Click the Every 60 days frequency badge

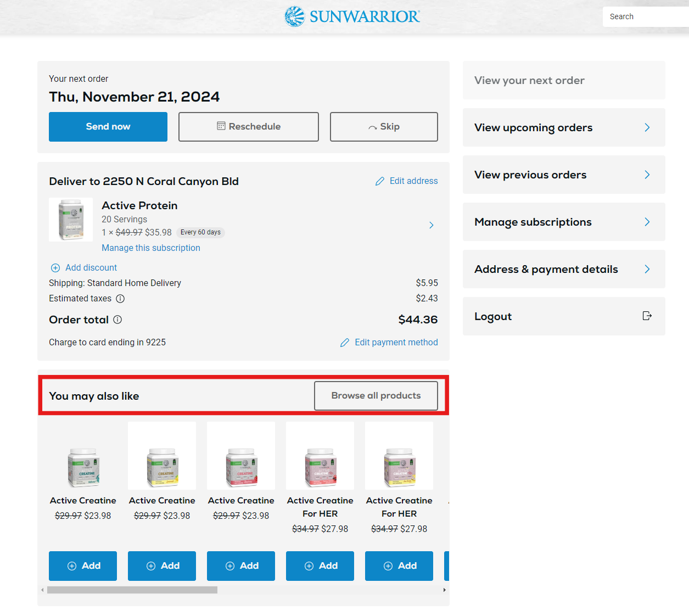point(200,232)
